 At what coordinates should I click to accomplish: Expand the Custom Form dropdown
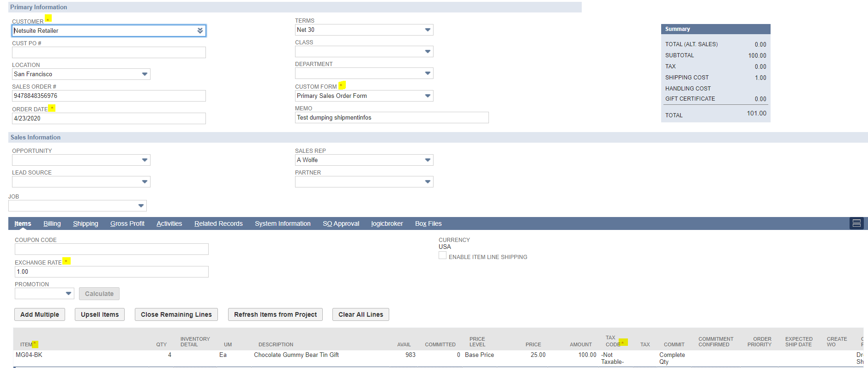point(428,96)
